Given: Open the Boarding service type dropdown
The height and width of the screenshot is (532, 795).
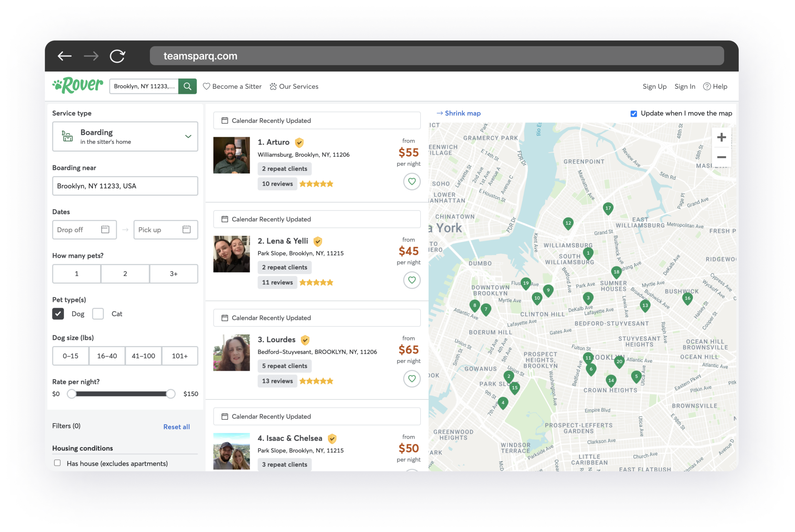Looking at the screenshot, I should (125, 136).
